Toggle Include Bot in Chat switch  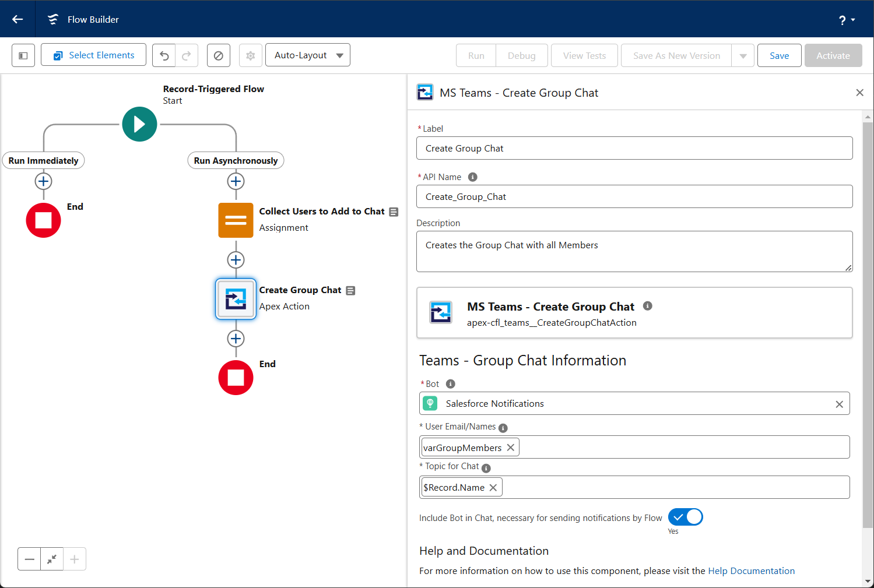tap(686, 517)
